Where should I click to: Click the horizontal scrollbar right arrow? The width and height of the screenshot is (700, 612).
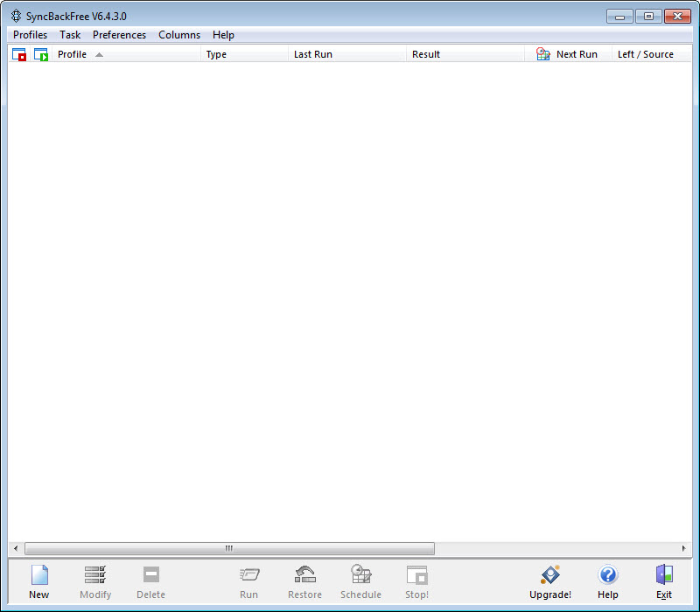(x=683, y=549)
